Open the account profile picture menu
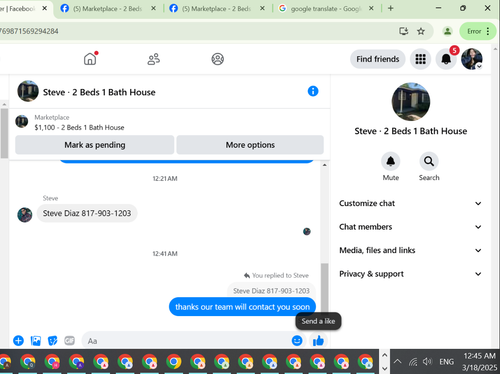 point(472,59)
